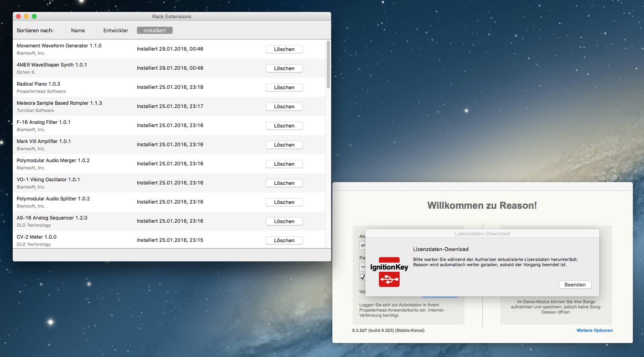
Task: Click the Rack Extensions list scrollbar
Action: [x=328, y=65]
